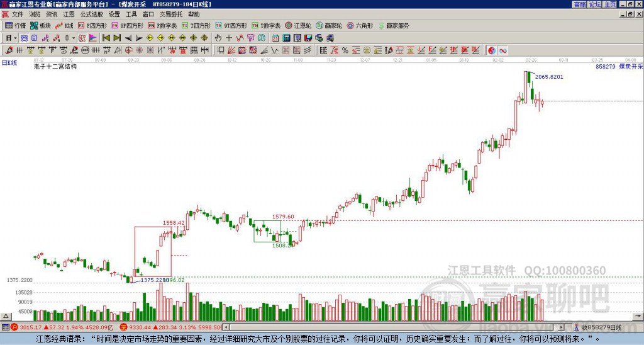Click the 收858279日线 status entry
The height and width of the screenshot is (345, 644).
click(598, 327)
